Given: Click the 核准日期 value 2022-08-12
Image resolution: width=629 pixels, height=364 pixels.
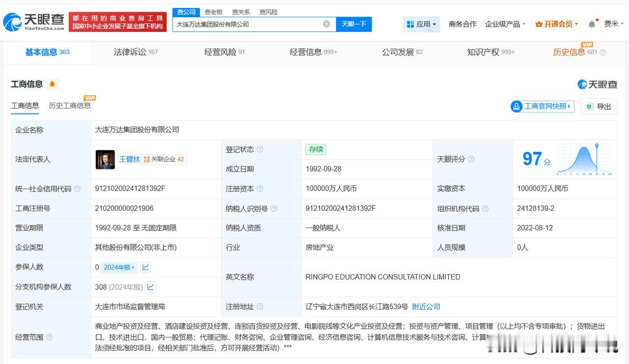Looking at the screenshot, I should [535, 228].
